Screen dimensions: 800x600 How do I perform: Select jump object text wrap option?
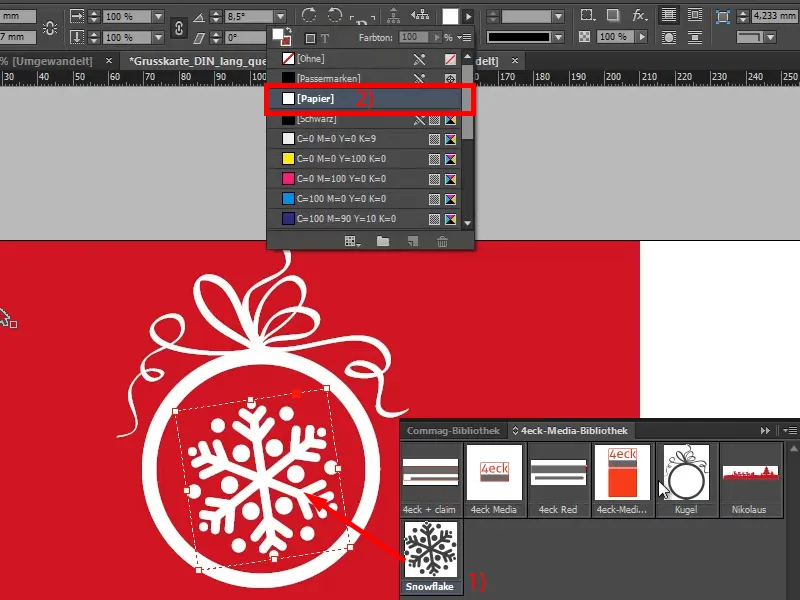click(x=694, y=37)
